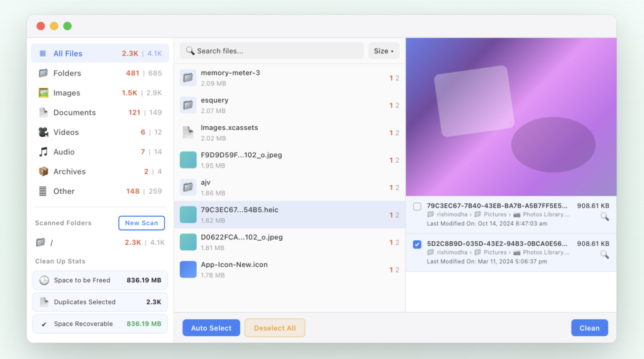
Task: Select the All Files category
Action: (x=68, y=53)
